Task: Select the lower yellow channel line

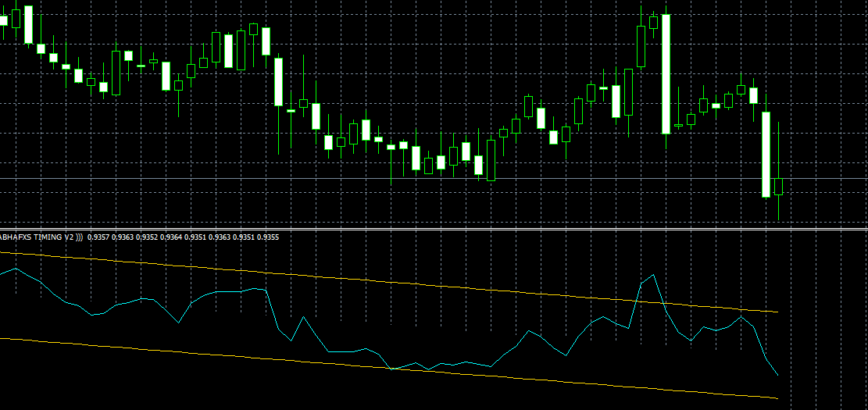Action: tap(389, 368)
